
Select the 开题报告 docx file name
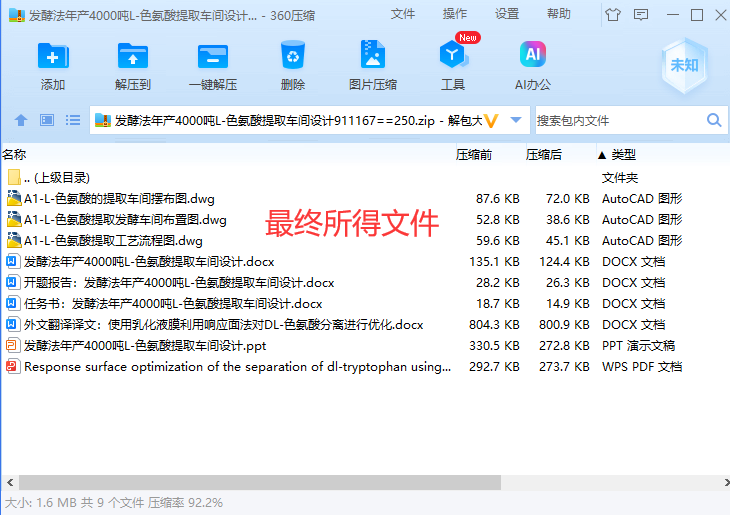click(x=179, y=283)
